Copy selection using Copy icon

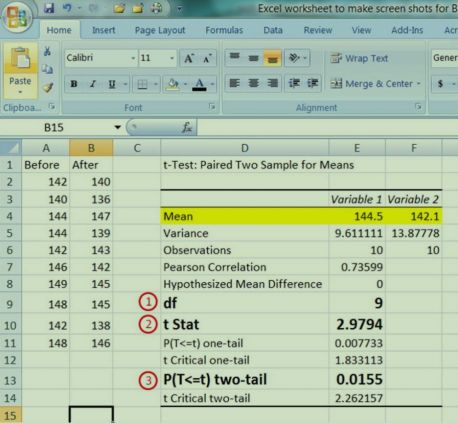(48, 69)
